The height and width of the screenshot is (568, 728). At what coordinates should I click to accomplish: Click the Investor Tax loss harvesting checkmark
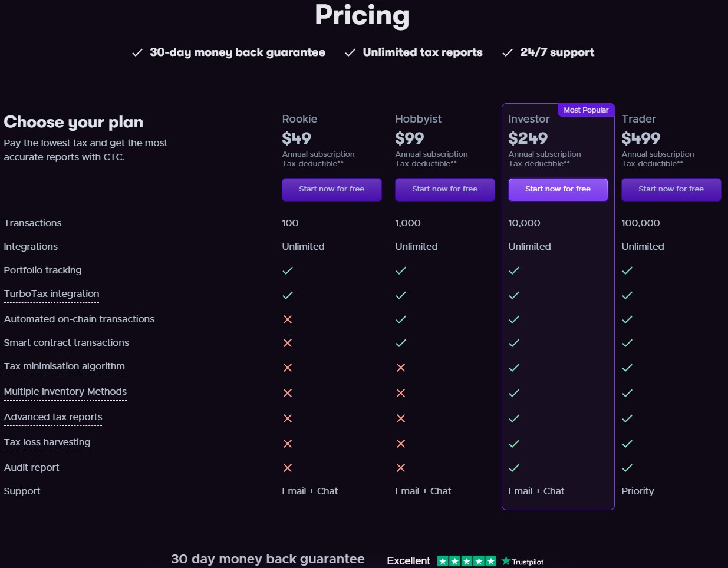[514, 444]
